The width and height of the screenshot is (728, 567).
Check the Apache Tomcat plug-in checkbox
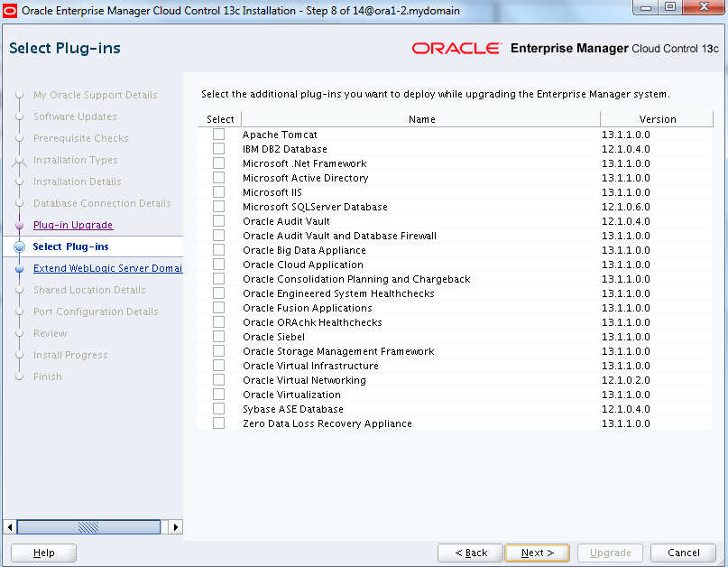tap(218, 135)
